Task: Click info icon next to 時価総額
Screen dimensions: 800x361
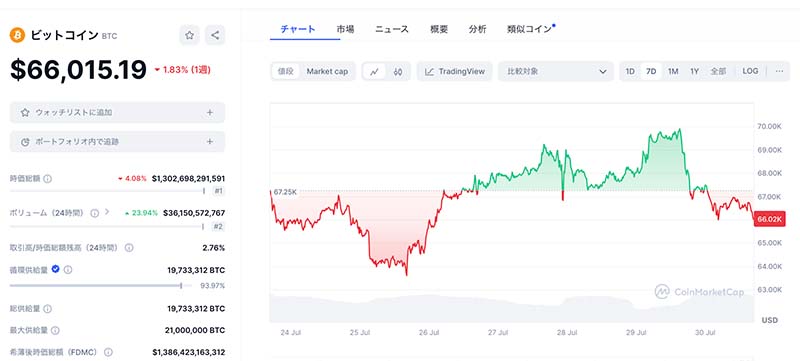Action: click(x=47, y=179)
